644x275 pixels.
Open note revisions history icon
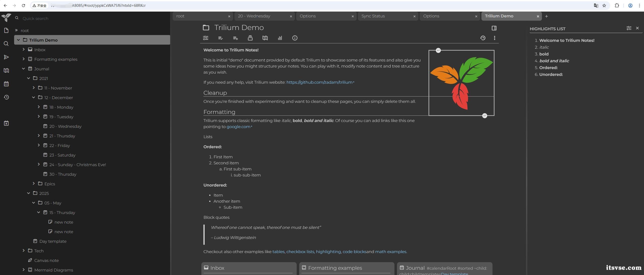click(483, 38)
